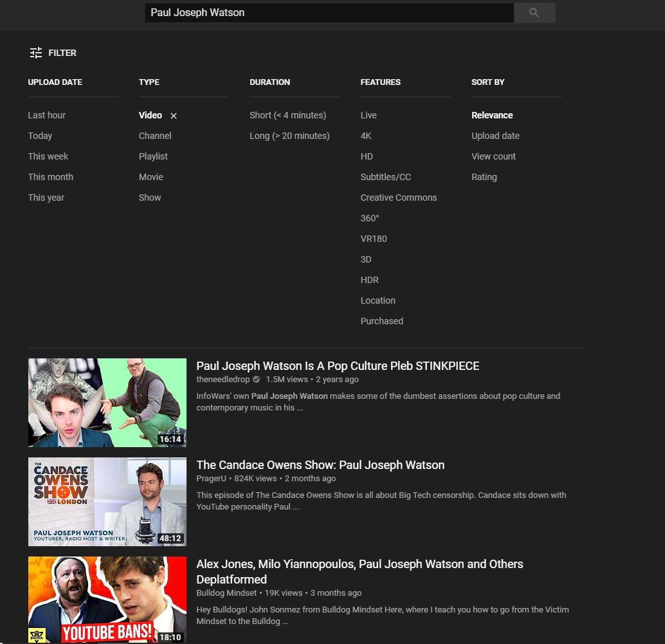Open the Candace Owens Show thumbnail
This screenshot has height=644, width=665.
(x=107, y=501)
